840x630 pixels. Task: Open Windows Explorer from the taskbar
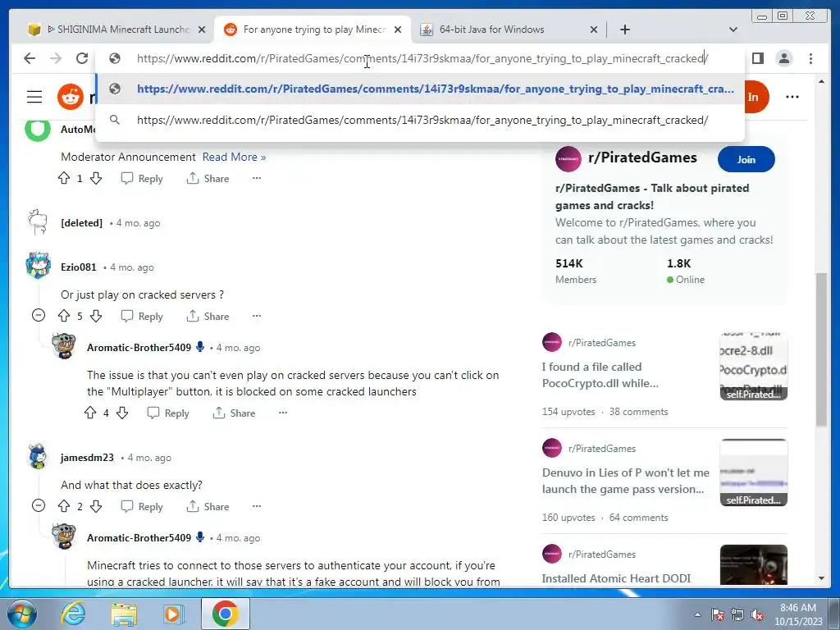(x=124, y=614)
